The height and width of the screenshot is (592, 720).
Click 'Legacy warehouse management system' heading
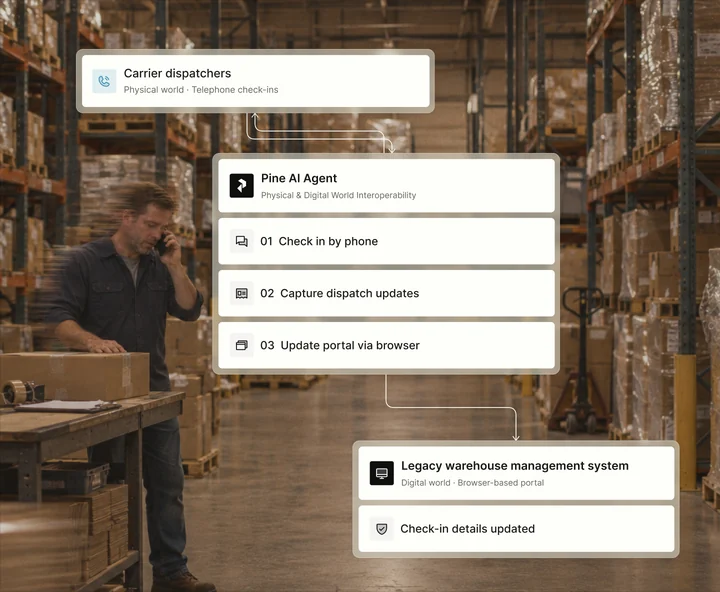515,466
